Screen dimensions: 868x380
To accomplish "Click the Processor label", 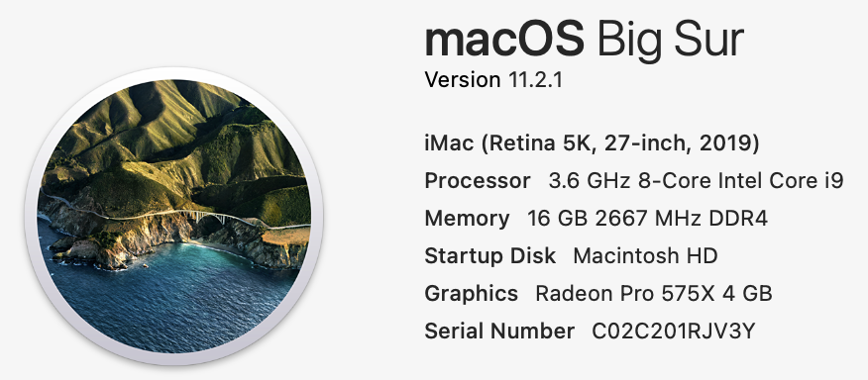I will pyautogui.click(x=478, y=181).
